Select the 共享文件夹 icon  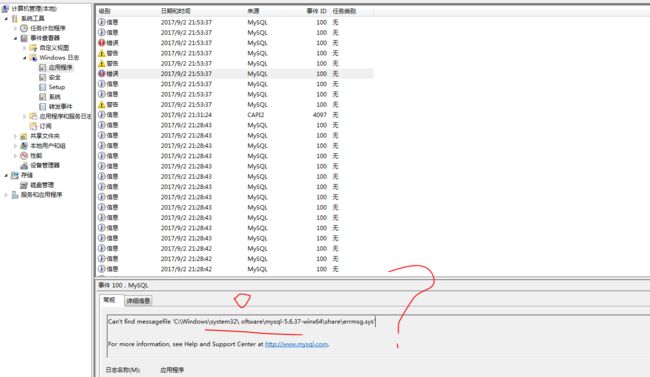[24, 136]
